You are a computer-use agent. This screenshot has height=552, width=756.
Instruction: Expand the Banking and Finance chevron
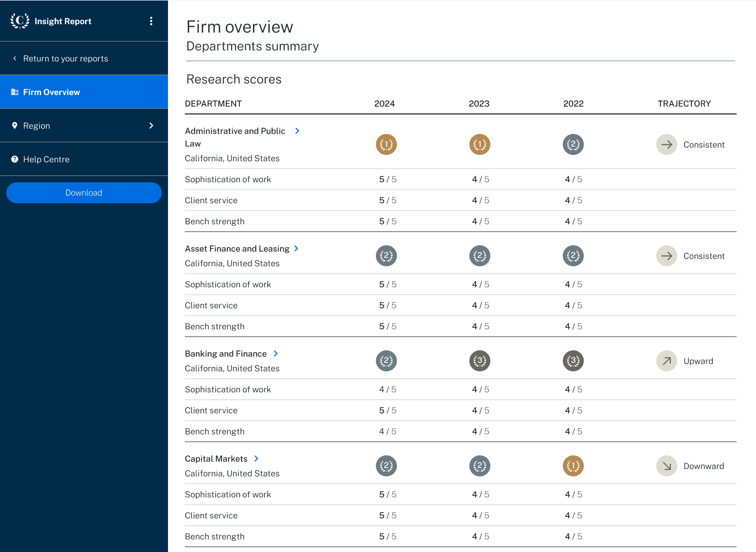(x=276, y=353)
